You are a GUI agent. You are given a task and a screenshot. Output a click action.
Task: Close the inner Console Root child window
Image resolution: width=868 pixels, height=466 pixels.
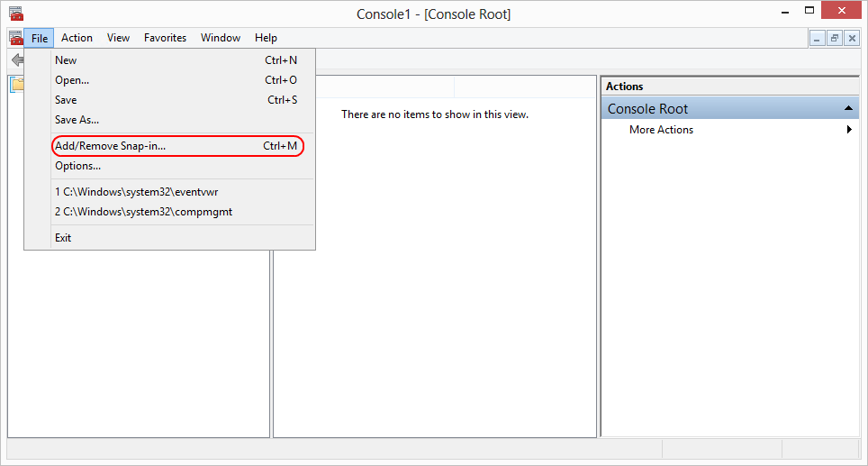coord(852,38)
